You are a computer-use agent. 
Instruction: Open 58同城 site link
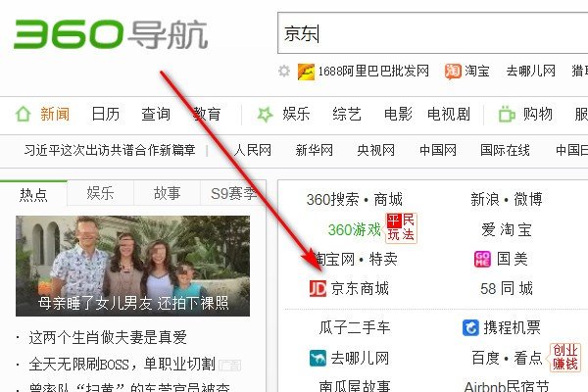[507, 288]
